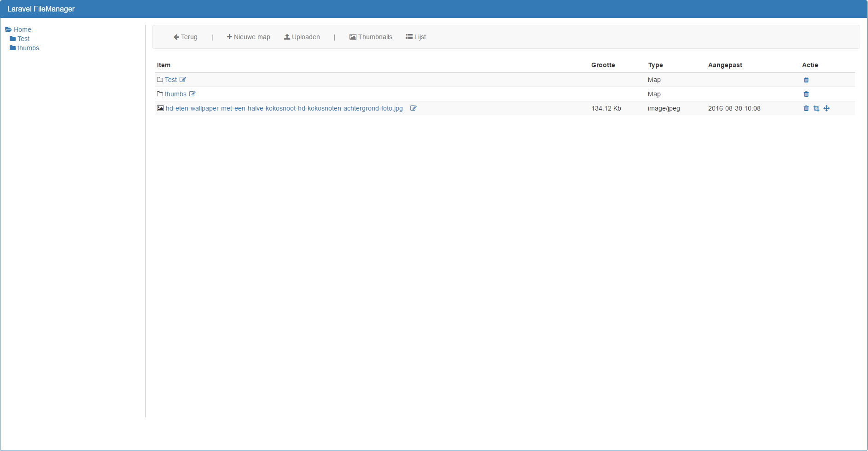Create a new folder with Nieuwe map
The image size is (868, 451).
coord(249,37)
